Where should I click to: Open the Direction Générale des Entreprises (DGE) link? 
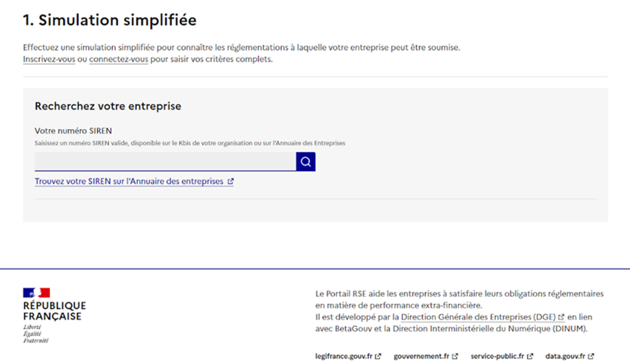pos(478,317)
